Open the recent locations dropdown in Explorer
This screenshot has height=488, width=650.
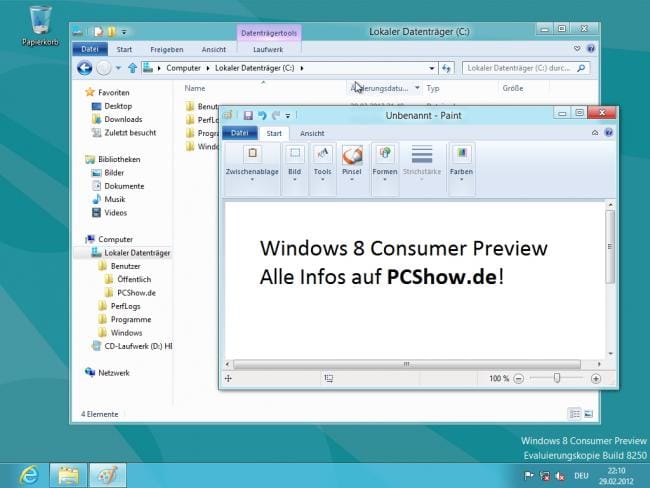point(118,68)
